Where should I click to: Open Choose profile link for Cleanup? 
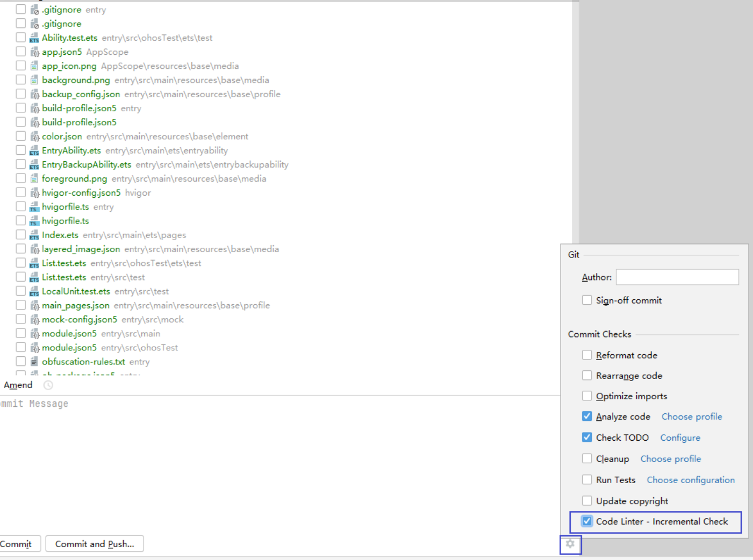671,458
